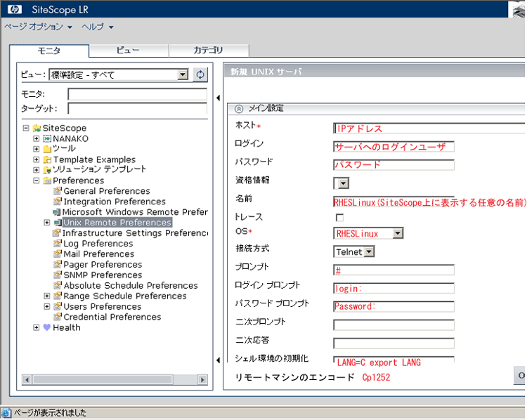This screenshot has height=420, width=527.
Task: Click the モニタ filter input field
Action: coord(138,94)
